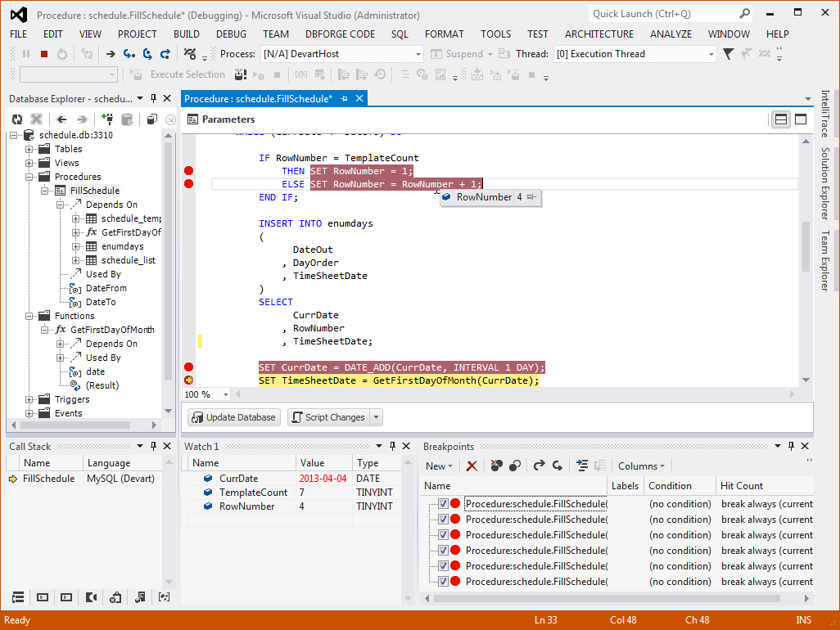Select the FillSchedule tree item
This screenshot has width=840, height=630.
(x=94, y=191)
